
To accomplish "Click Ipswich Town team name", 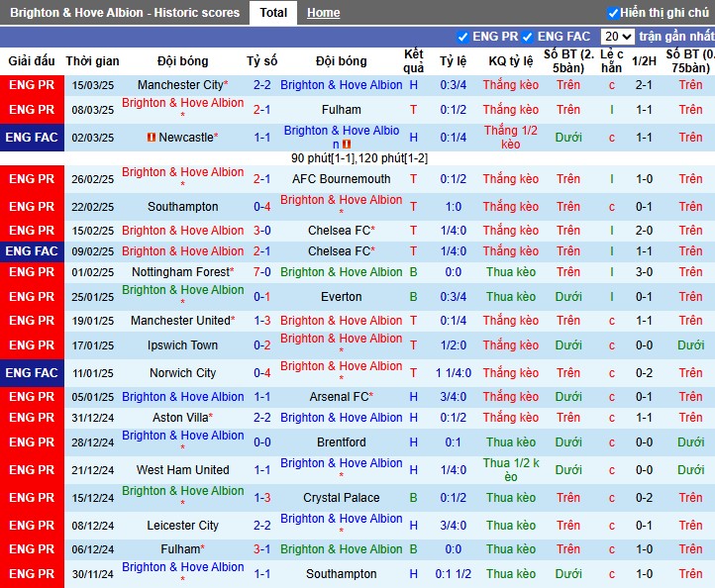I will (x=182, y=345).
